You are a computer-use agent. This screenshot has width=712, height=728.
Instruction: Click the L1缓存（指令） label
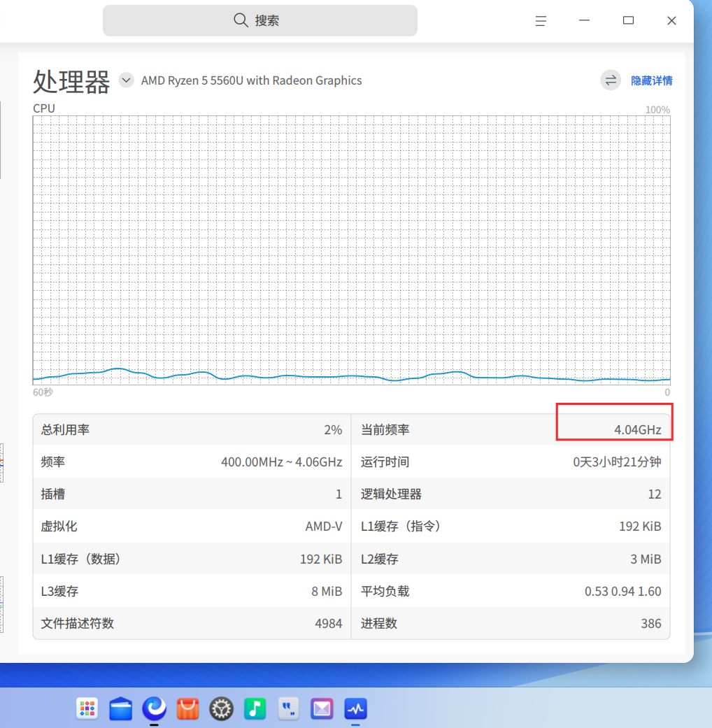(401, 527)
